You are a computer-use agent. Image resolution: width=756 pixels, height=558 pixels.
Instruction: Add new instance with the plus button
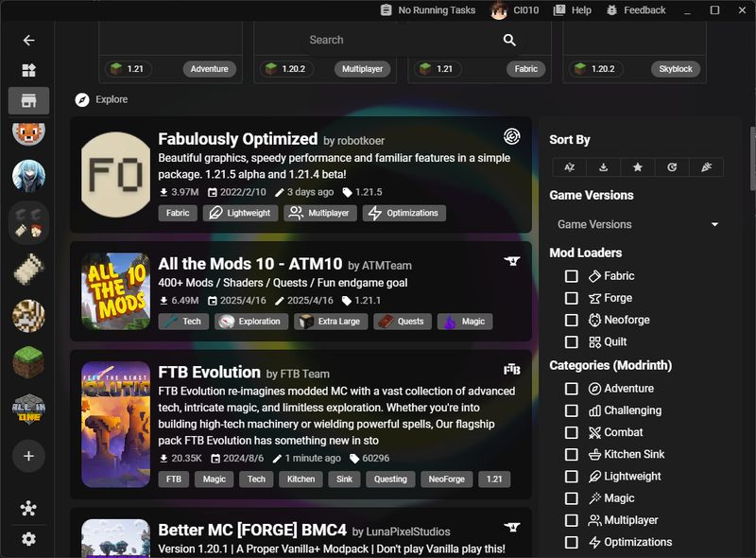coord(28,456)
